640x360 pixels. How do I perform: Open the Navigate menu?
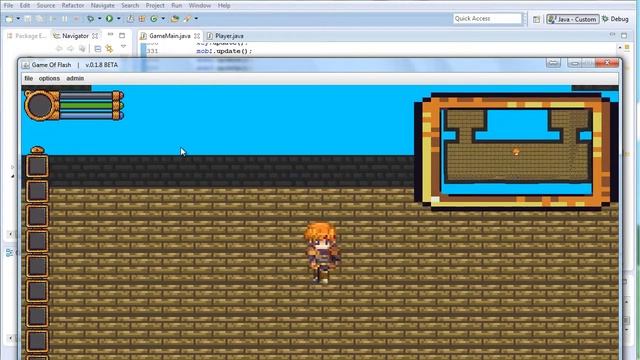(x=102, y=6)
